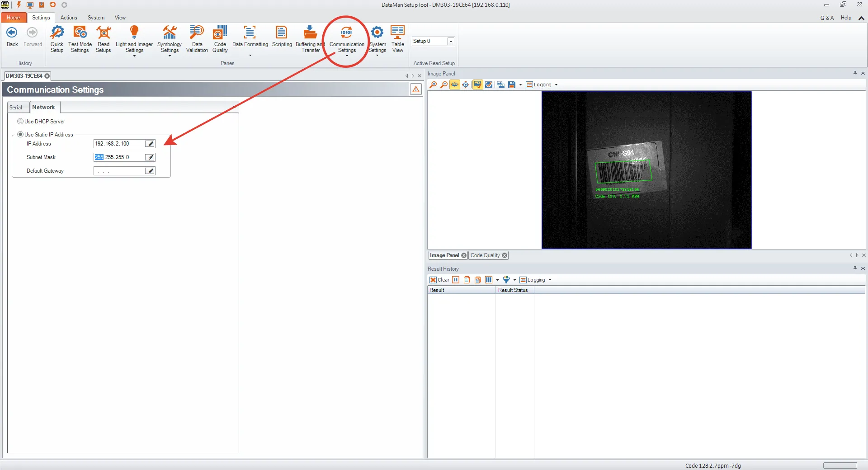The image size is (868, 470).
Task: Open Test Mode Settings
Action: click(x=80, y=38)
